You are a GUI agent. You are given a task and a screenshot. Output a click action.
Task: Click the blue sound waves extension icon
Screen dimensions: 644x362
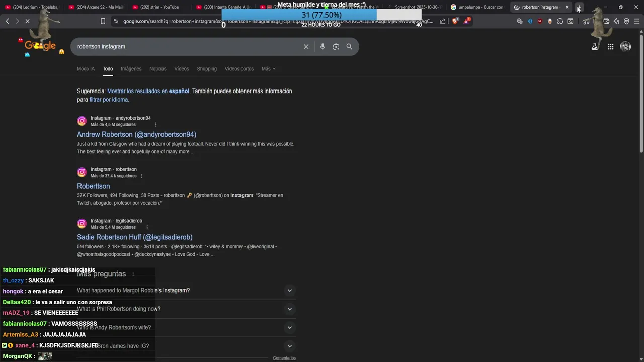[x=530, y=21]
